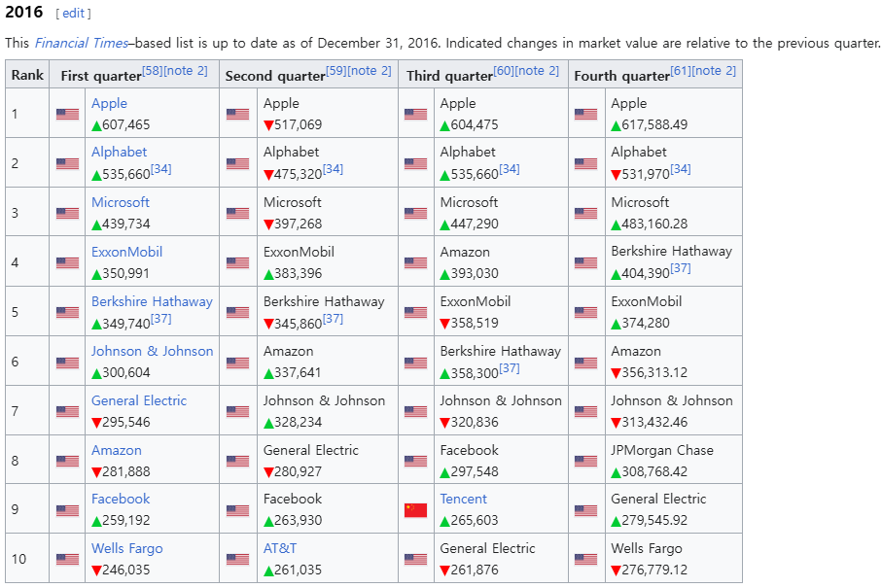The image size is (882, 588).
Task: Click the green up arrow beside 265,603
Action: click(x=445, y=521)
